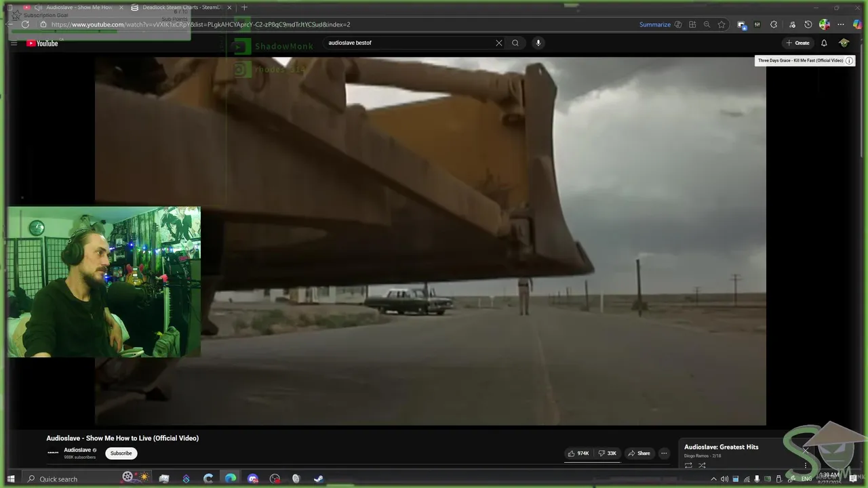Viewport: 868px width, 488px height.
Task: Open video info card icon
Action: 849,60
